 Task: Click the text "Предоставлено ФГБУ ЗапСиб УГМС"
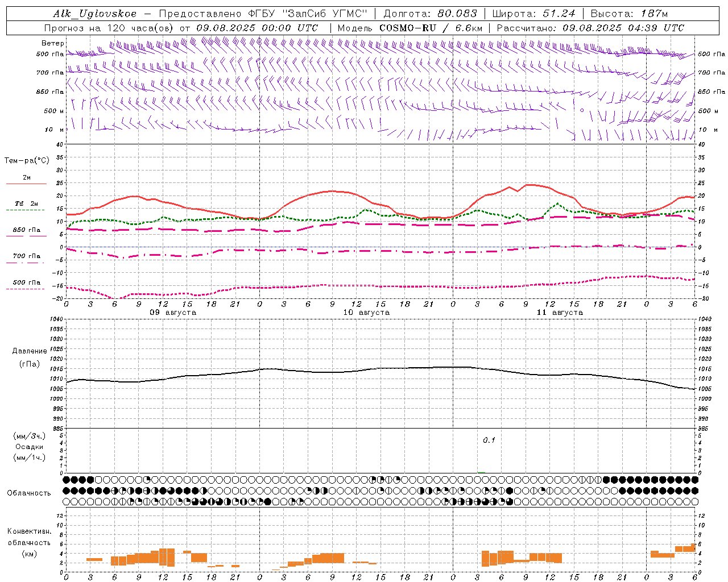pos(263,14)
